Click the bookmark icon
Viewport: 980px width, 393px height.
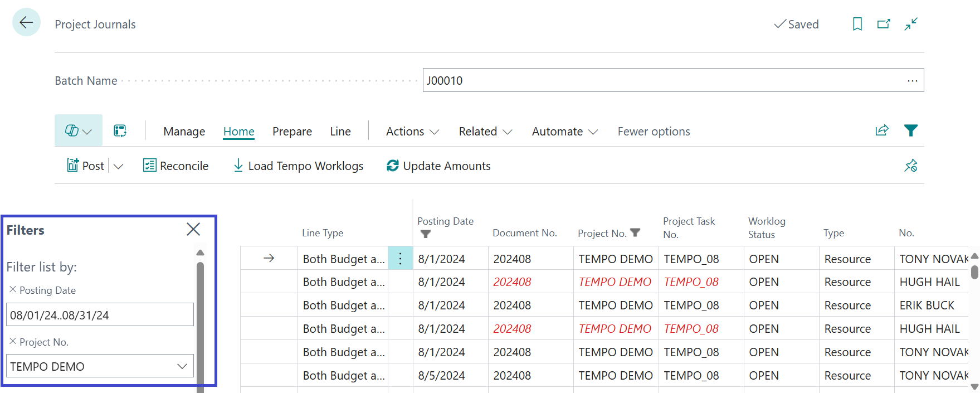(x=857, y=24)
